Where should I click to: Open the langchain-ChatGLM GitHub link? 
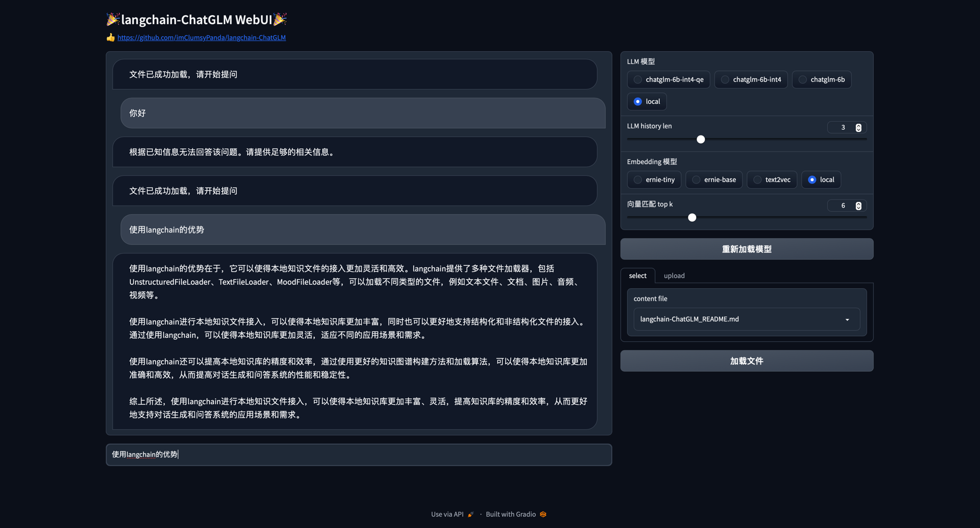pos(201,37)
